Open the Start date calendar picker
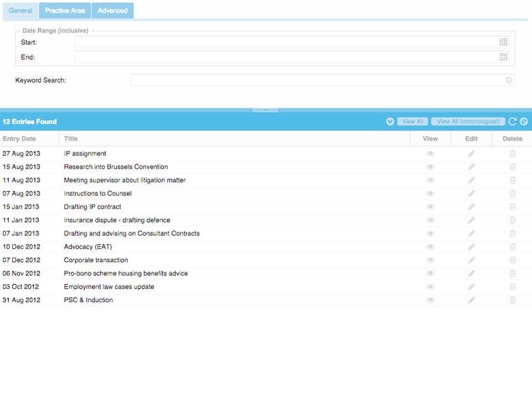Viewport: 532px width, 399px height. click(504, 42)
